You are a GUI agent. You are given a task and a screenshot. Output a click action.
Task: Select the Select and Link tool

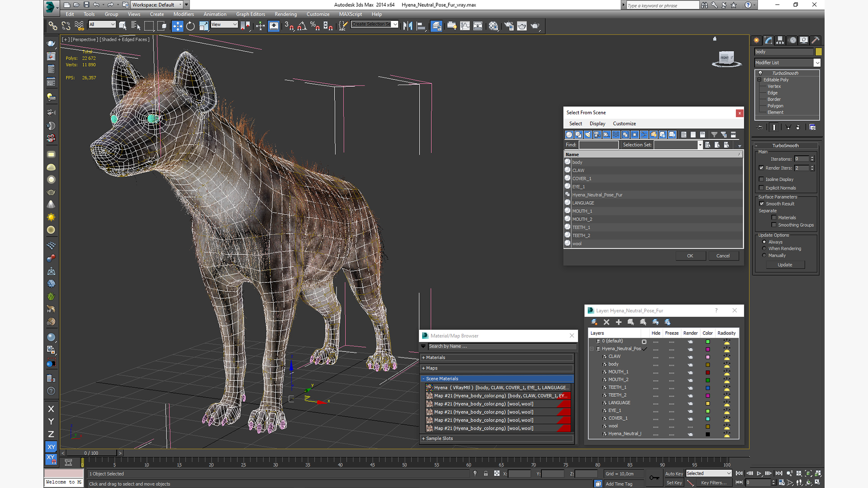[x=53, y=26]
